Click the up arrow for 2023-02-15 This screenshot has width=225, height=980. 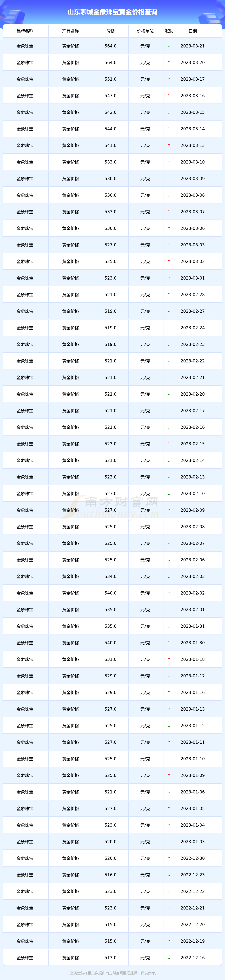click(x=169, y=444)
